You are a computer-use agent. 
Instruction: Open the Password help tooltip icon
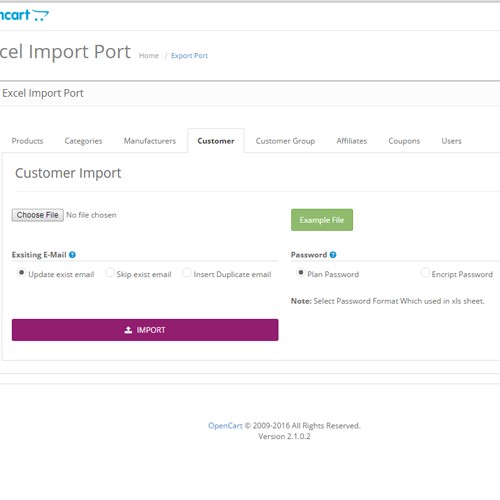[333, 255]
